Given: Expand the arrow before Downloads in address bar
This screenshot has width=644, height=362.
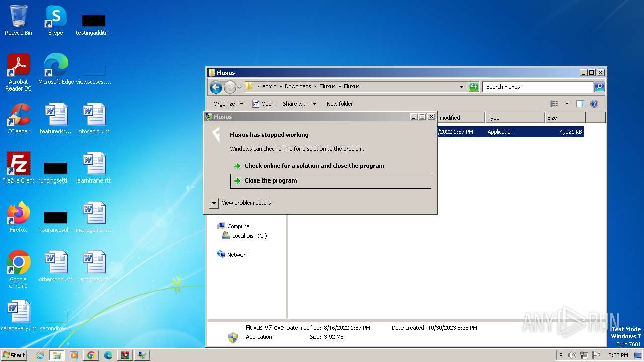Looking at the screenshot, I should [x=281, y=86].
